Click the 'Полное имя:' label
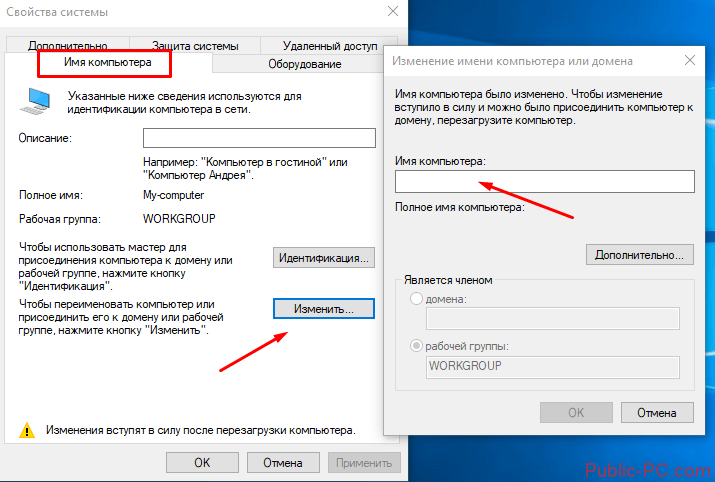715x482 pixels. tap(51, 195)
